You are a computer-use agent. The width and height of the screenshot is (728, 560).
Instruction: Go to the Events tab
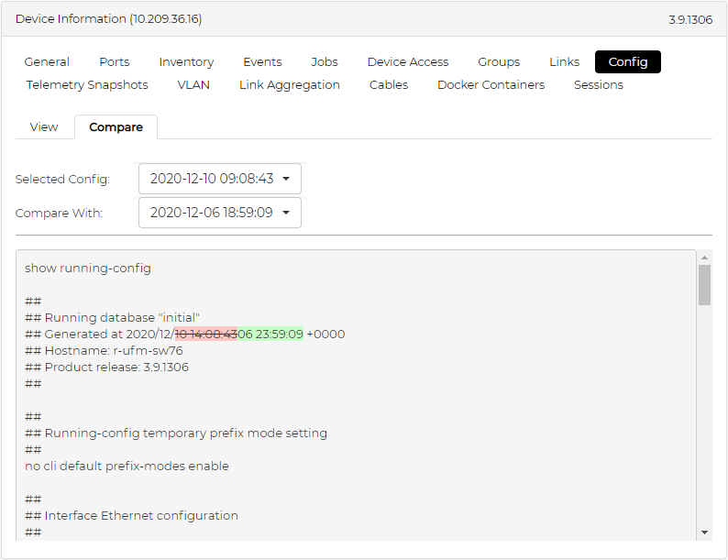262,62
